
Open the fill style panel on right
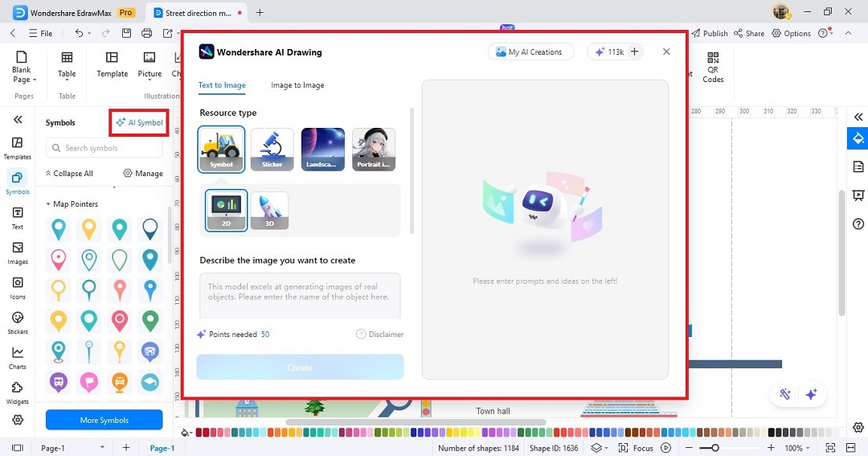tap(858, 138)
